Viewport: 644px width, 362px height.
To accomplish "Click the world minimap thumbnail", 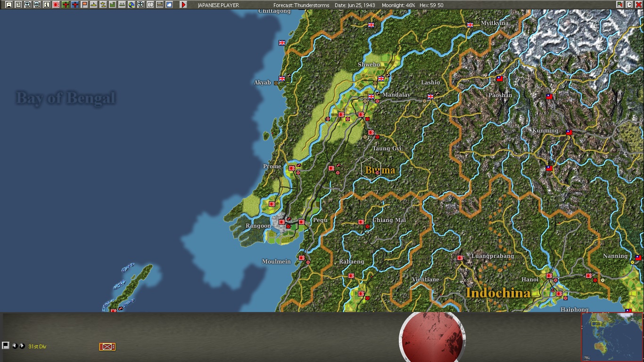I will coord(612,337).
